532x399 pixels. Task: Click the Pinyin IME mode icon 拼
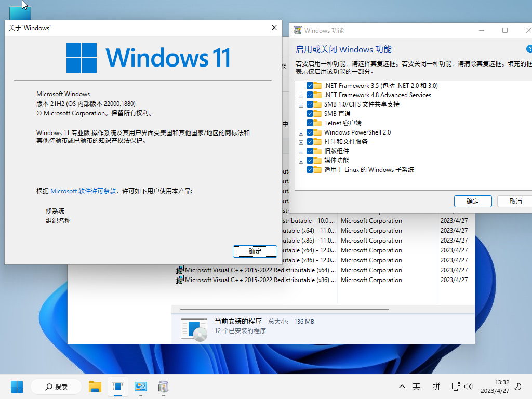tap(436, 387)
